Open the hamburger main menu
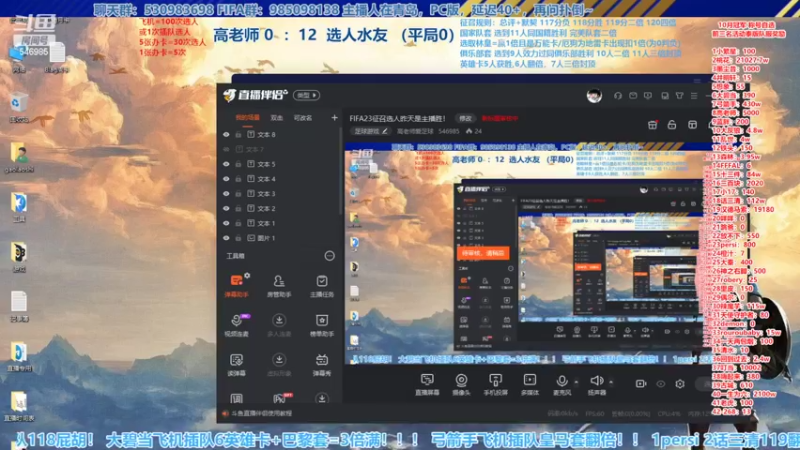Viewport: 800px width, 450px height. (x=694, y=95)
